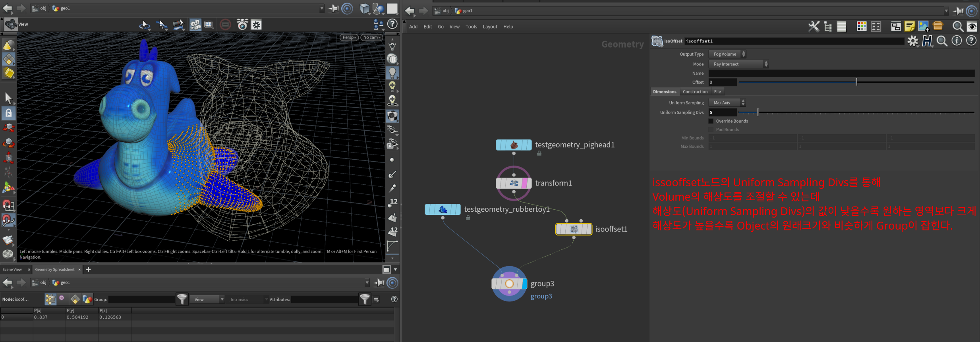Toggle pin on network editor path bar

(x=958, y=11)
